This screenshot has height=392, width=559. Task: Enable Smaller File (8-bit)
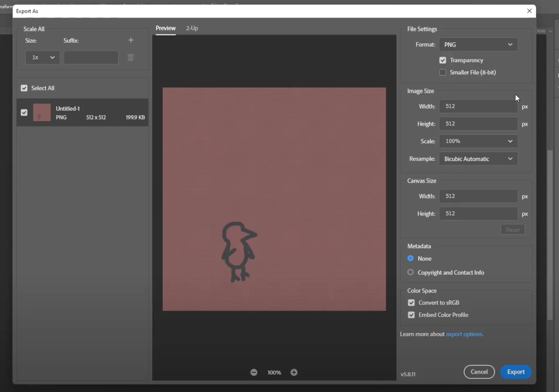pyautogui.click(x=443, y=72)
